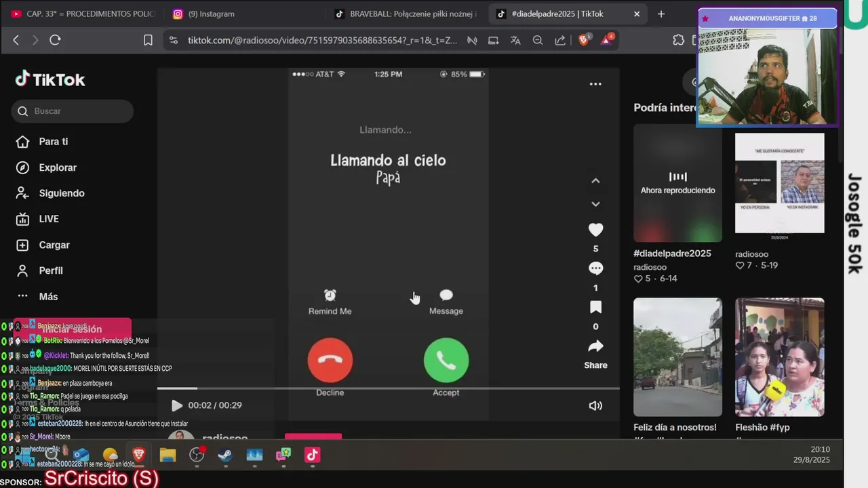
Task: Close the #diadelpadre2025 TikTok tab
Action: [637, 14]
